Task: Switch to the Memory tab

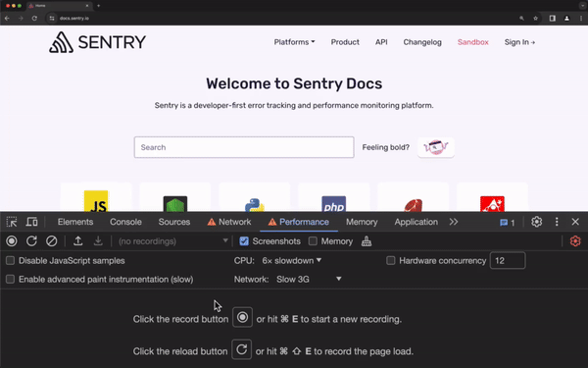Action: [x=362, y=222]
